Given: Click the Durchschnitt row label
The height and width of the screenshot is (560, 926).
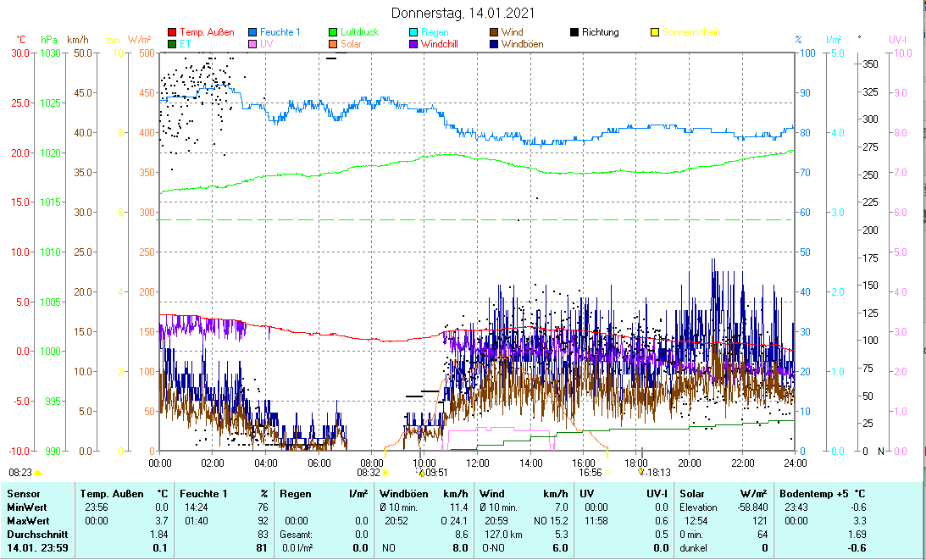Looking at the screenshot, I should point(34,535).
